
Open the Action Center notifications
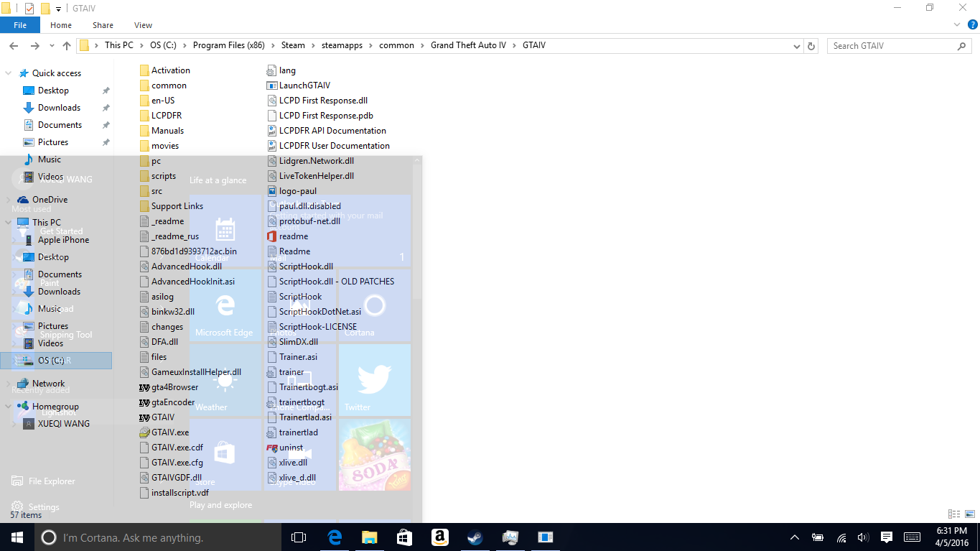tap(887, 537)
